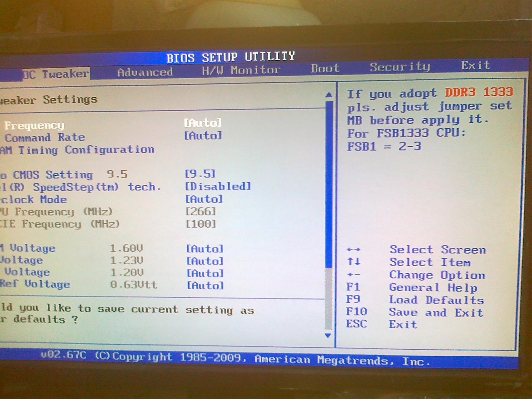Edit the [100] frequency value
The height and width of the screenshot is (399, 532).
click(201, 224)
